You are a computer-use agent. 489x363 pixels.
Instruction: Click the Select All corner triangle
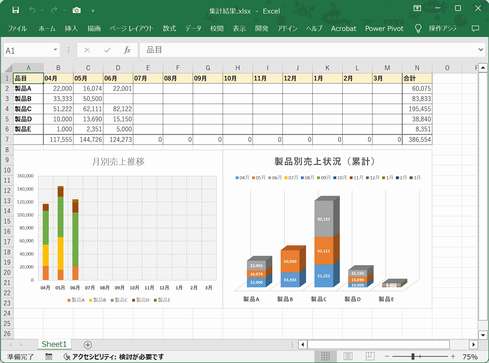click(8, 68)
